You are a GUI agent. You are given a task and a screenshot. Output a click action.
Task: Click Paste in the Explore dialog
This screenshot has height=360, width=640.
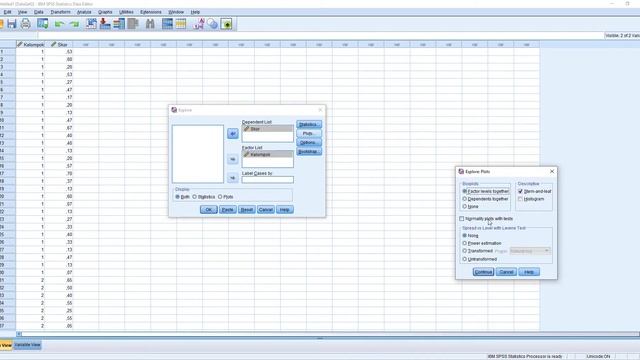tap(227, 209)
